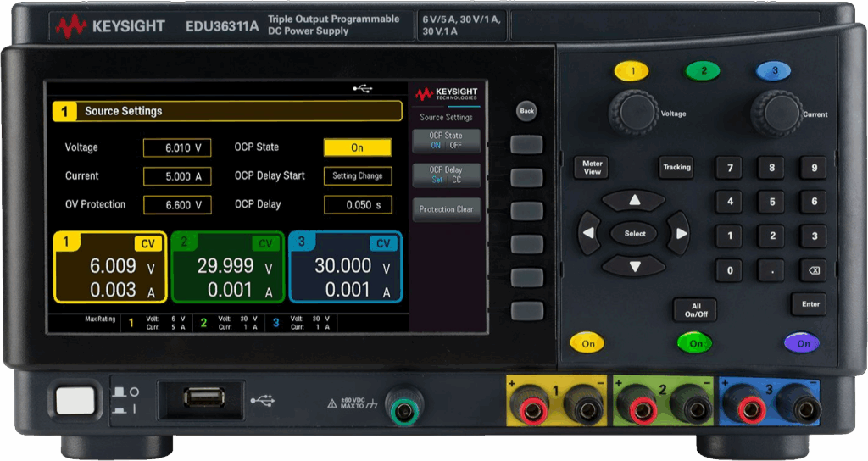Select Protection Clear menu item
Image resolution: width=868 pixels, height=461 pixels.
tap(446, 210)
